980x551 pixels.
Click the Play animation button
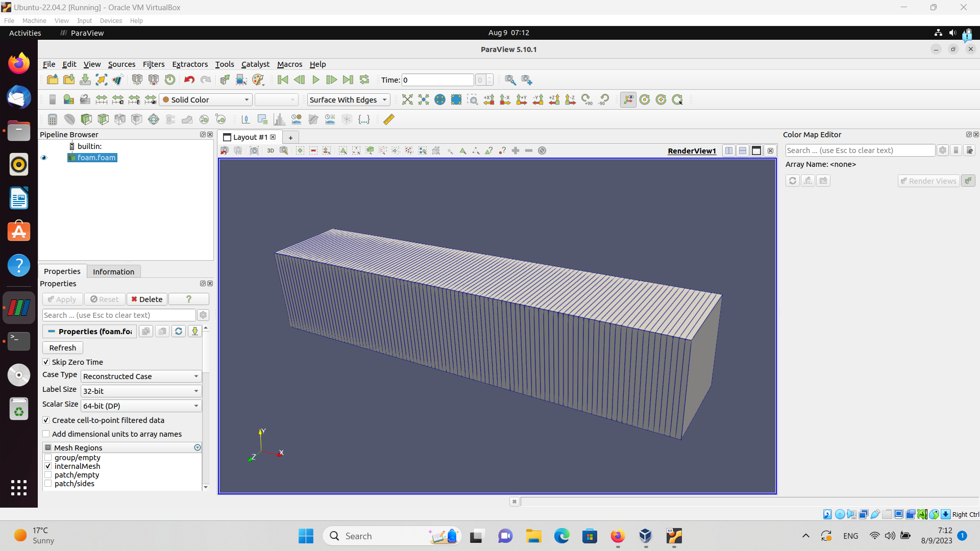pyautogui.click(x=315, y=80)
